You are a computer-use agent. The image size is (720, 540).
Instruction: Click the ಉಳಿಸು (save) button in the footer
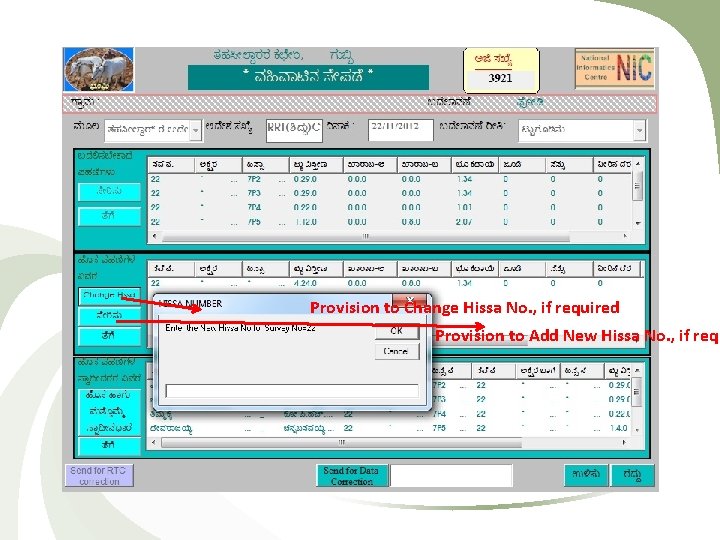(x=586, y=475)
